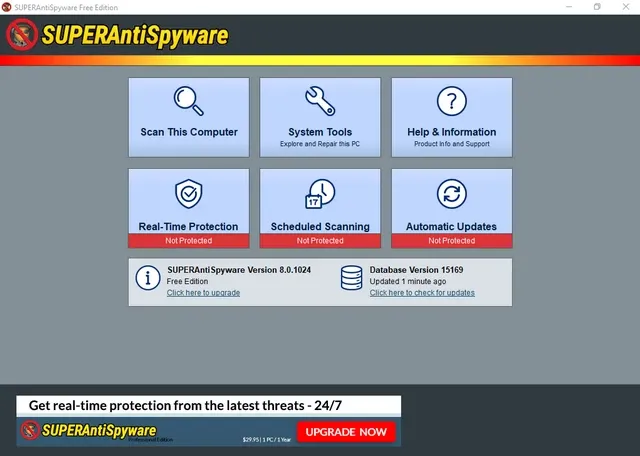Close the SUPERAntiSpyware window
Viewport: 640px width, 456px height.
[x=626, y=7]
